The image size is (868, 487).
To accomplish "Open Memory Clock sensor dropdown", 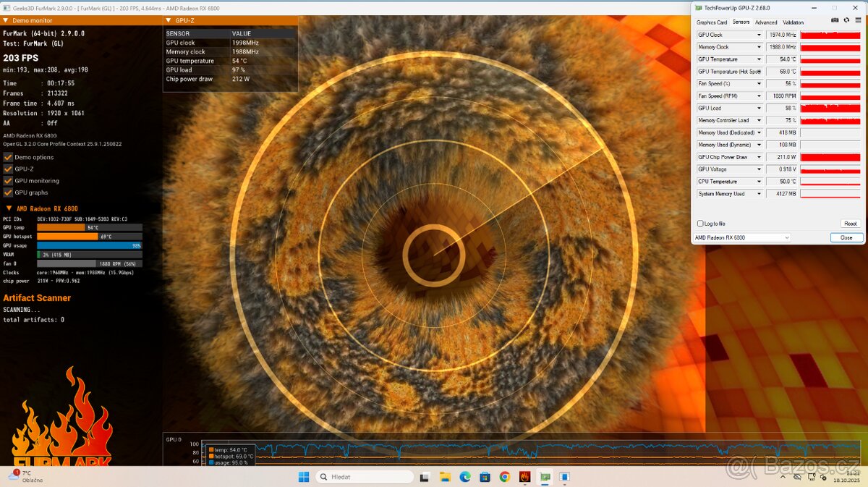I will pos(759,47).
